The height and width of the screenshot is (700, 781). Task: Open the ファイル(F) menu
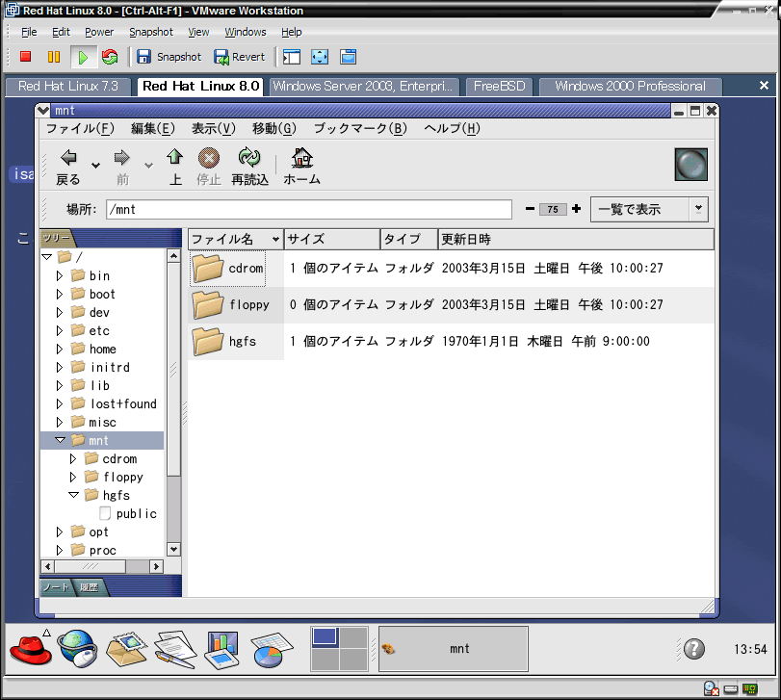pos(80,128)
